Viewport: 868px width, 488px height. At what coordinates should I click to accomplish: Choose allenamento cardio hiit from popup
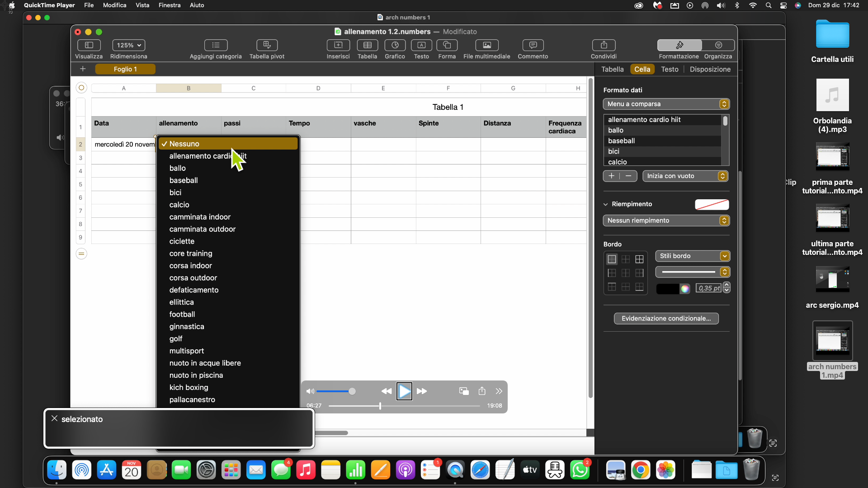coord(228,156)
